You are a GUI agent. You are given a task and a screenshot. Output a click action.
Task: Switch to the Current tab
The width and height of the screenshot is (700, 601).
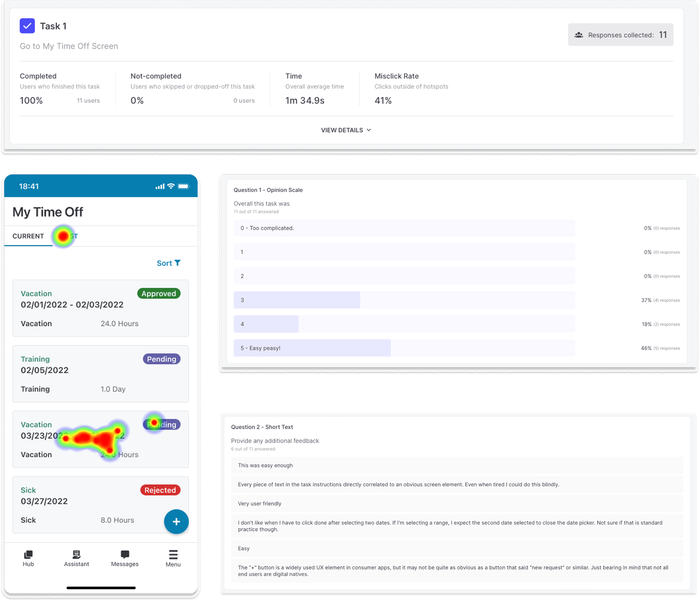click(x=28, y=236)
